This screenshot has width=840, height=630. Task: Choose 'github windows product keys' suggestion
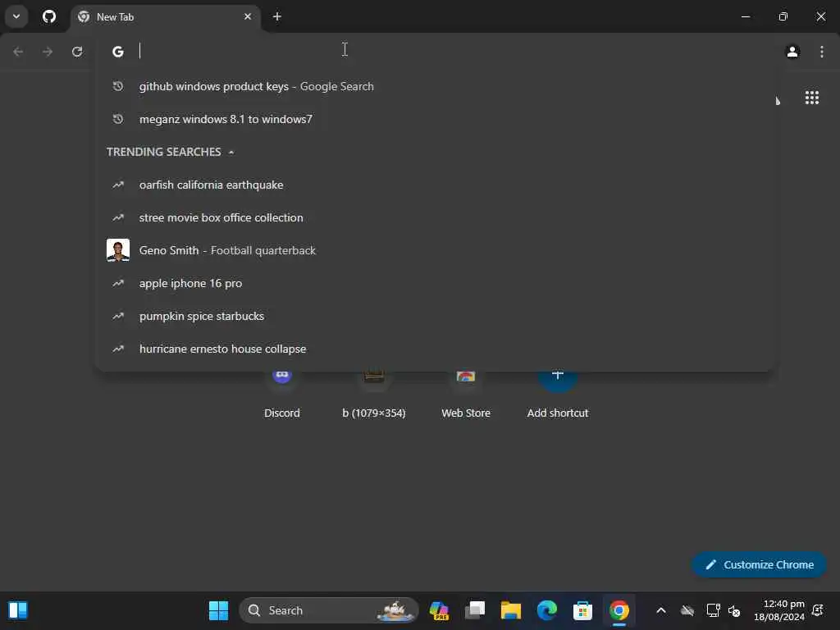coord(435,86)
